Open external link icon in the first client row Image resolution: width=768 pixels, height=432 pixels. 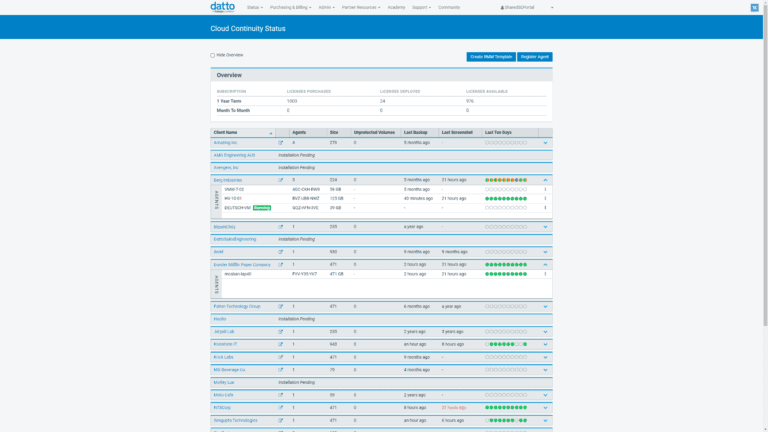[x=281, y=143]
